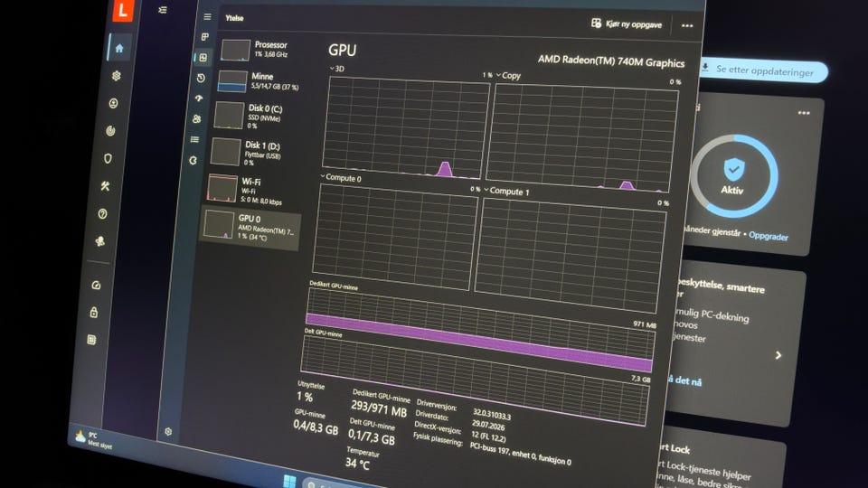Screen dimensions: 868x488
Task: Select the Home icon in Lenovo Vantage
Action: click(119, 48)
